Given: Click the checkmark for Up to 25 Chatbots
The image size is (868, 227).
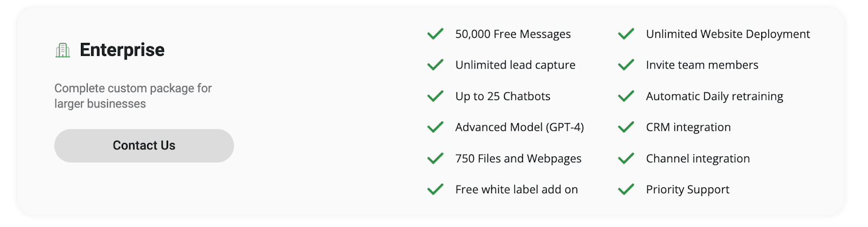Looking at the screenshot, I should click(435, 97).
